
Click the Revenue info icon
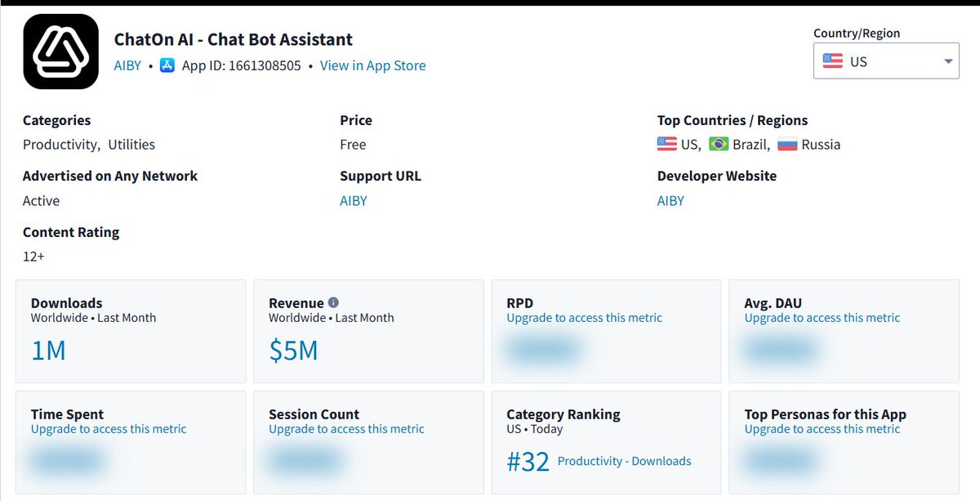tap(333, 302)
